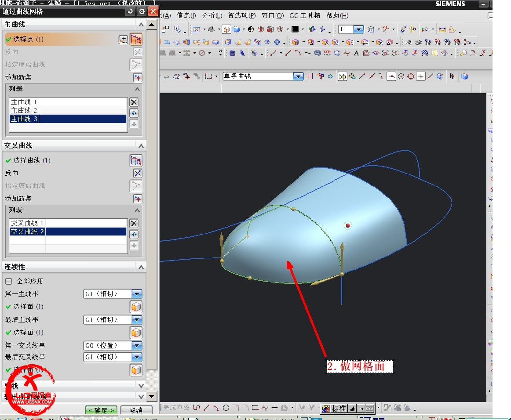Move cross curve up in list

coord(134,234)
